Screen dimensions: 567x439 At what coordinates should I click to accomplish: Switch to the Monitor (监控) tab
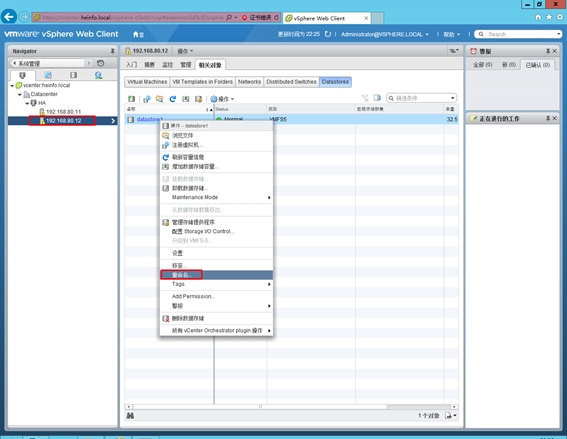click(x=167, y=65)
